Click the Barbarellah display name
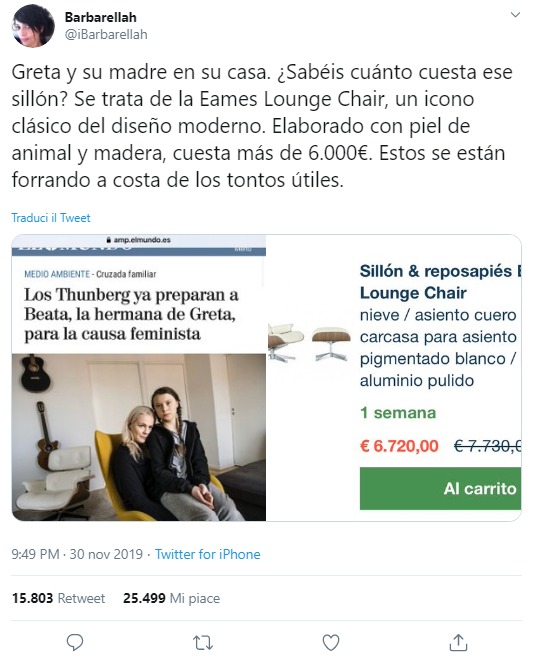This screenshot has height=663, width=535. pos(101,17)
